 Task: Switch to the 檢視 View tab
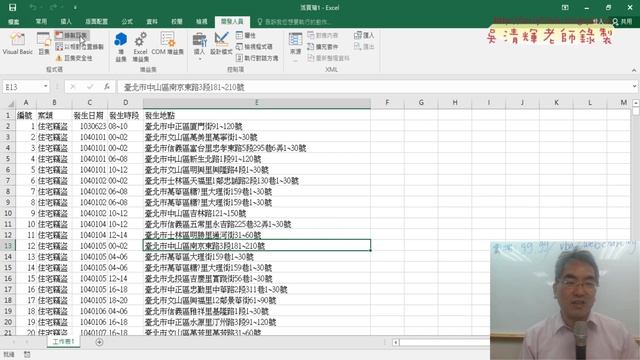(202, 22)
